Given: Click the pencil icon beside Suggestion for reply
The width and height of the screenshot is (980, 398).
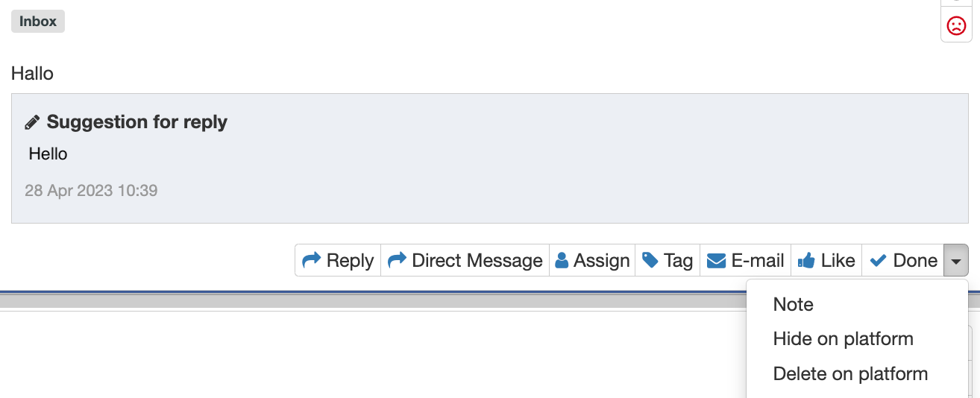Looking at the screenshot, I should pos(32,122).
